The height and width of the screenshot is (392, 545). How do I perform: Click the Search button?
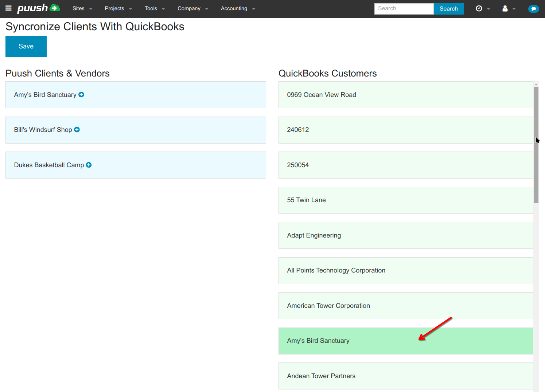[448, 9]
